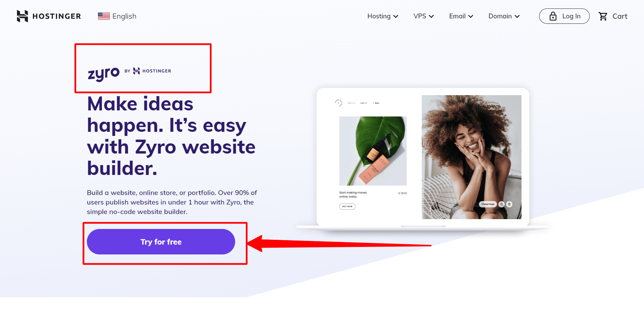This screenshot has width=644, height=320.
Task: Click the small Hostinger icon beside Zyro
Action: (x=136, y=71)
